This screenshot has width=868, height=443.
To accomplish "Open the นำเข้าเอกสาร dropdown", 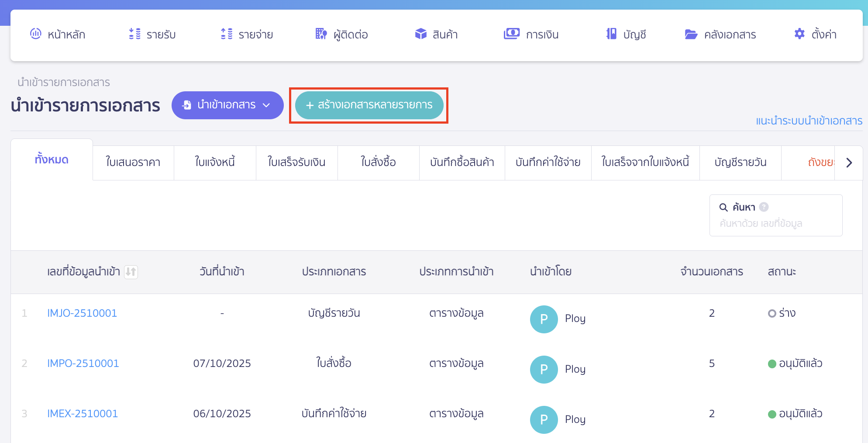I will (x=227, y=105).
